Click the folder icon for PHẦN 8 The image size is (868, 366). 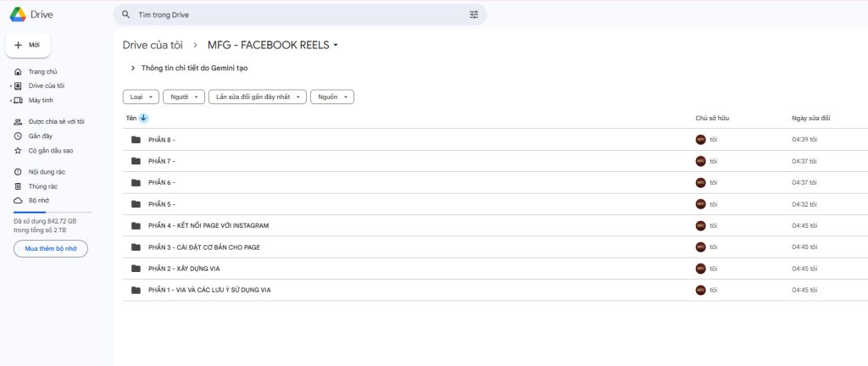coord(135,140)
